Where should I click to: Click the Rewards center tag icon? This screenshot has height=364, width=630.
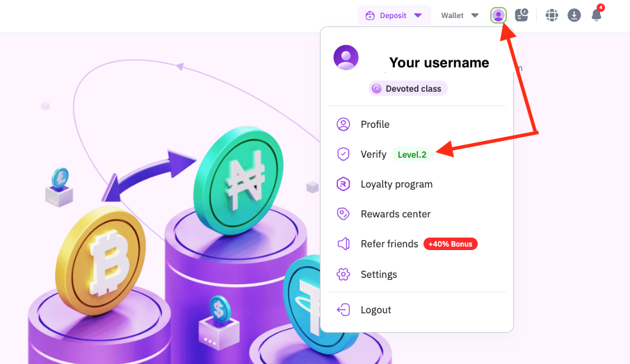tap(343, 214)
